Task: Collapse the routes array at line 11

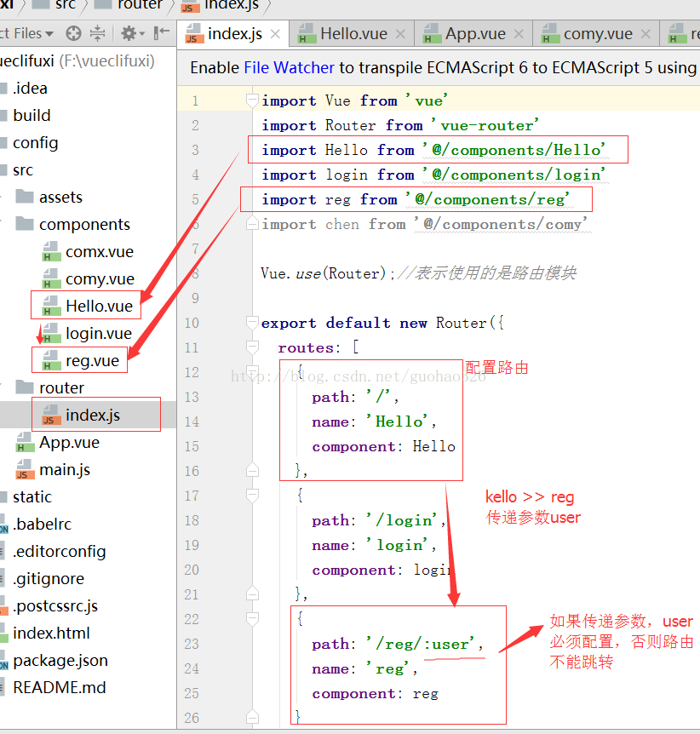Action: [252, 347]
